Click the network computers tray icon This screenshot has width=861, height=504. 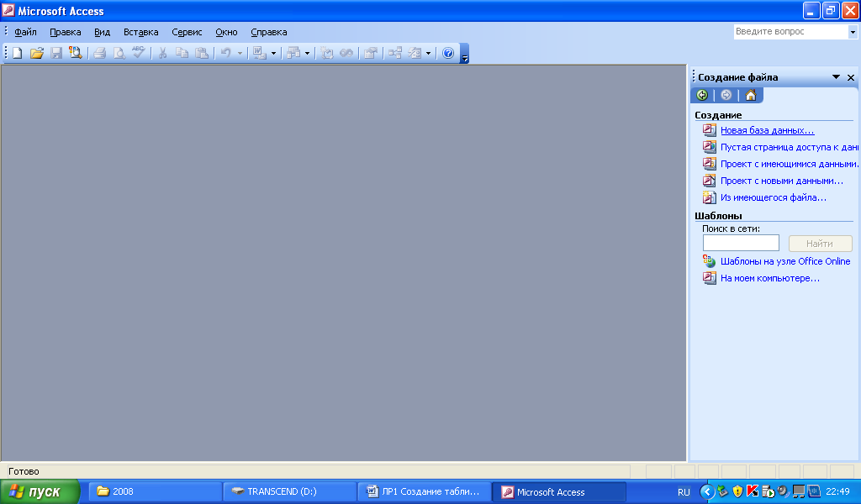click(799, 491)
